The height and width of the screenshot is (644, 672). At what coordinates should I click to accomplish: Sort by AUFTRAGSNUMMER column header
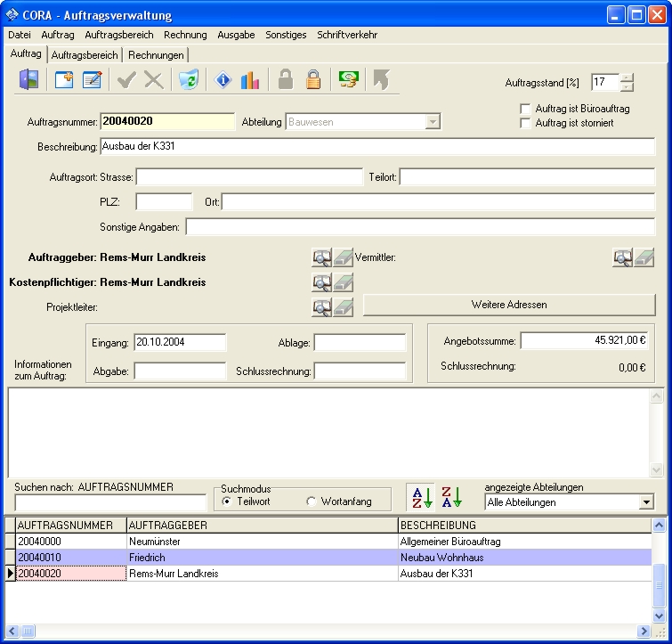click(x=70, y=526)
